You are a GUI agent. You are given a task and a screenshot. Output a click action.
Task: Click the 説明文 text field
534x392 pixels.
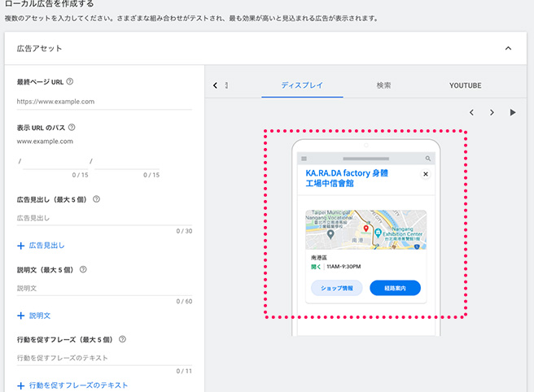104,288
